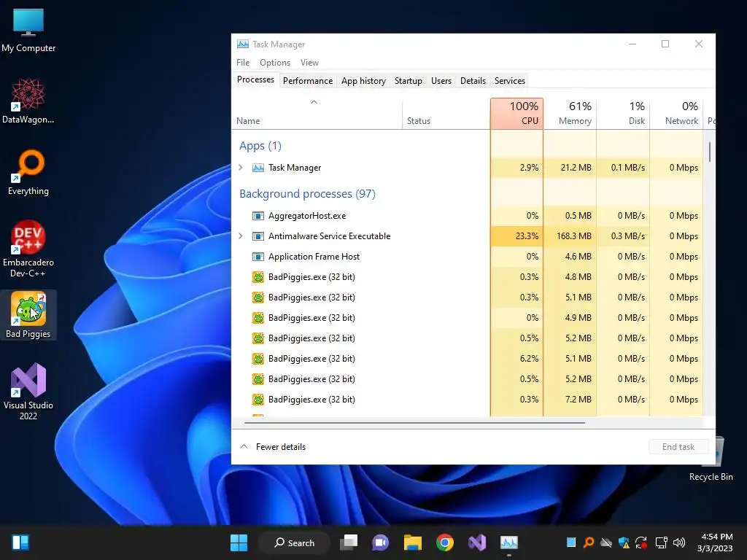Click the Task Manager icon in the title bar
Viewport: 747px width, 560px height.
pyautogui.click(x=242, y=44)
